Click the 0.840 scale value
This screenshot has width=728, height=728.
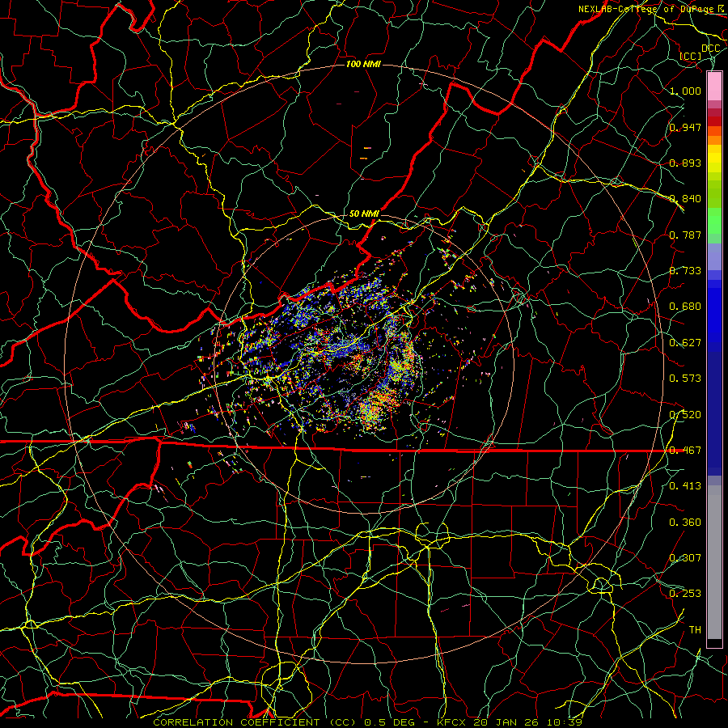click(685, 199)
